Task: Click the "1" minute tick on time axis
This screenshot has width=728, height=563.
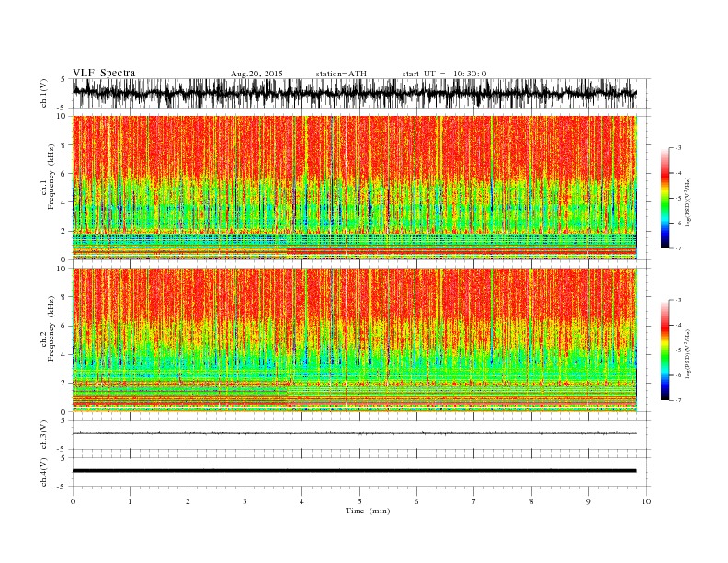Action: (130, 501)
